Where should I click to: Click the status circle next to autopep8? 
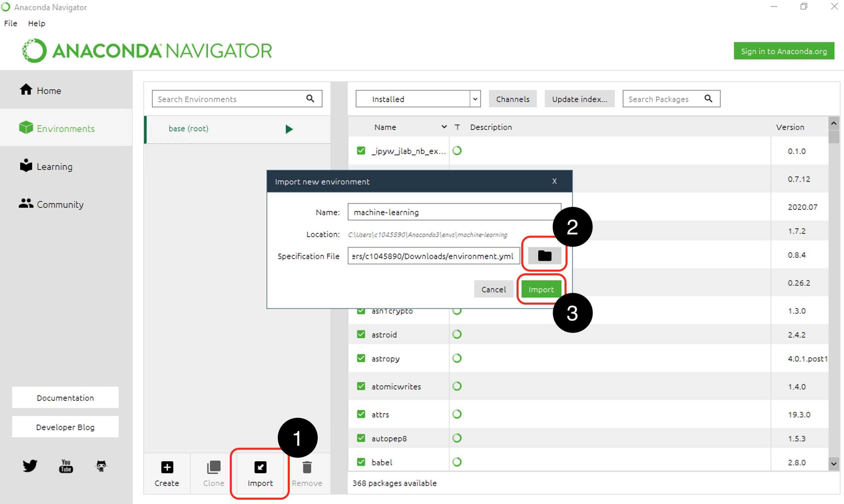point(457,438)
